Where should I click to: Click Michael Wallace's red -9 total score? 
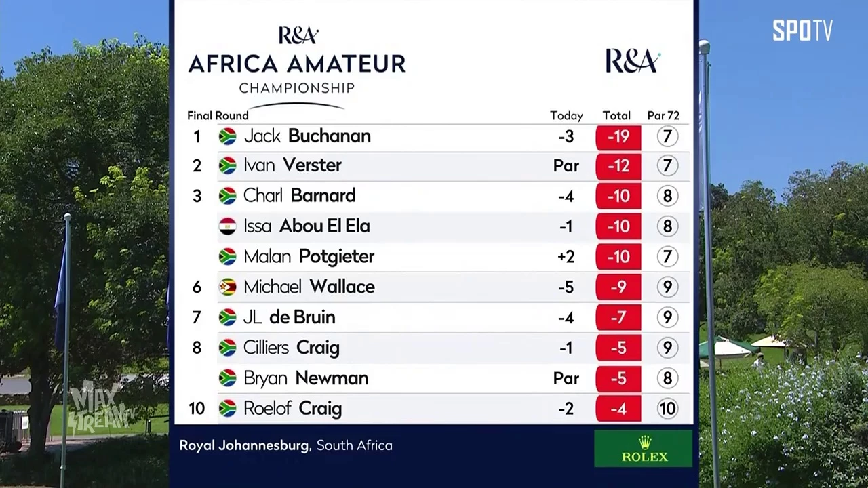tap(618, 287)
